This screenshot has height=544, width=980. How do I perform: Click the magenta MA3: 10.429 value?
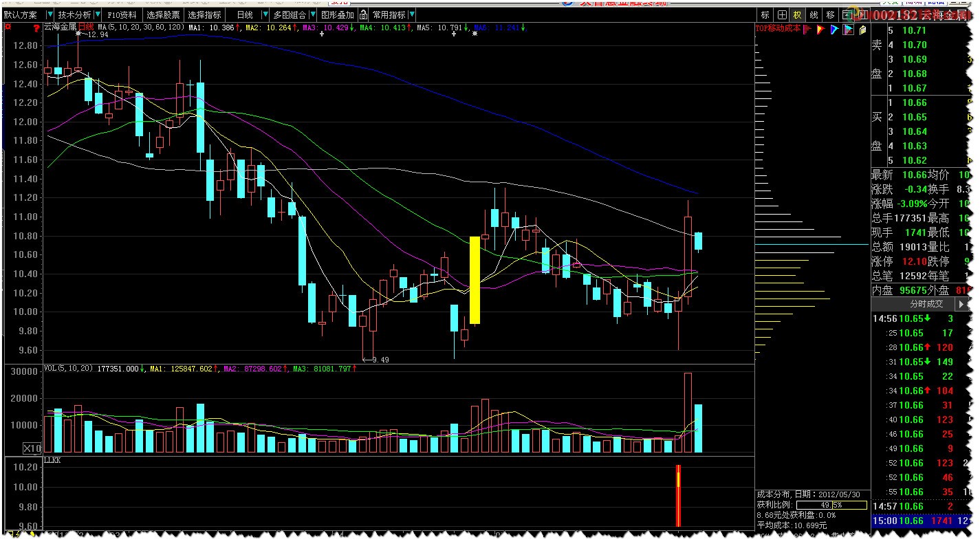point(327,27)
